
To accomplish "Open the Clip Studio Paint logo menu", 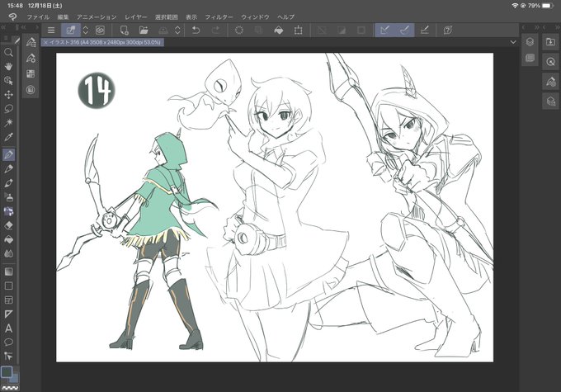I will tap(12, 17).
